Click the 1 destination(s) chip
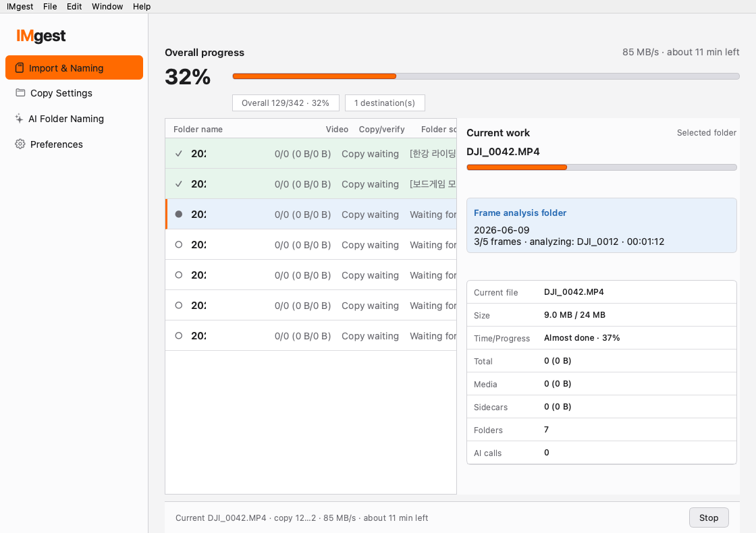 [385, 103]
